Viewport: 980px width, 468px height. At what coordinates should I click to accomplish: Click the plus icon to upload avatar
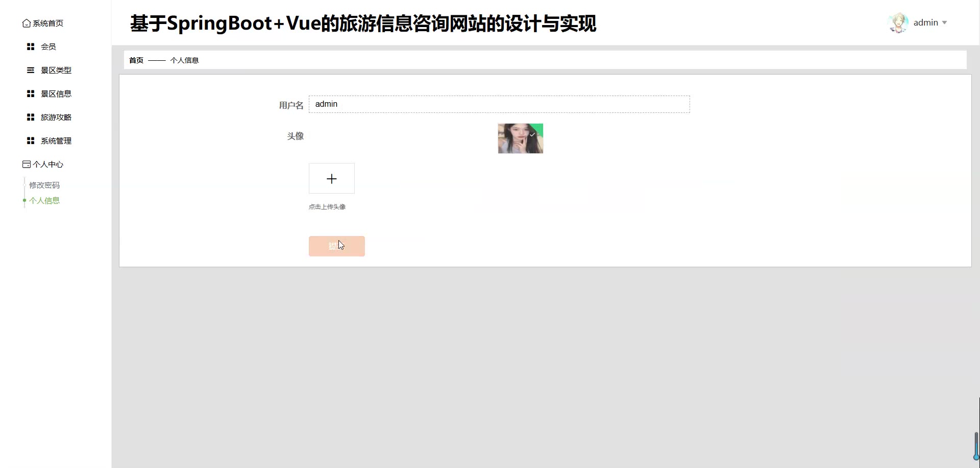pos(332,178)
